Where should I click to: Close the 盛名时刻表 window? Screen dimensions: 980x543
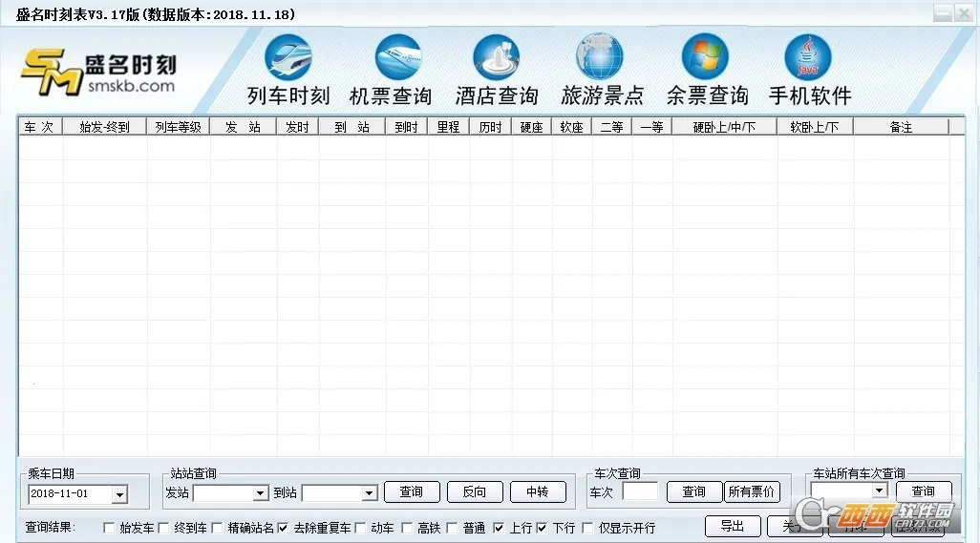point(963,13)
